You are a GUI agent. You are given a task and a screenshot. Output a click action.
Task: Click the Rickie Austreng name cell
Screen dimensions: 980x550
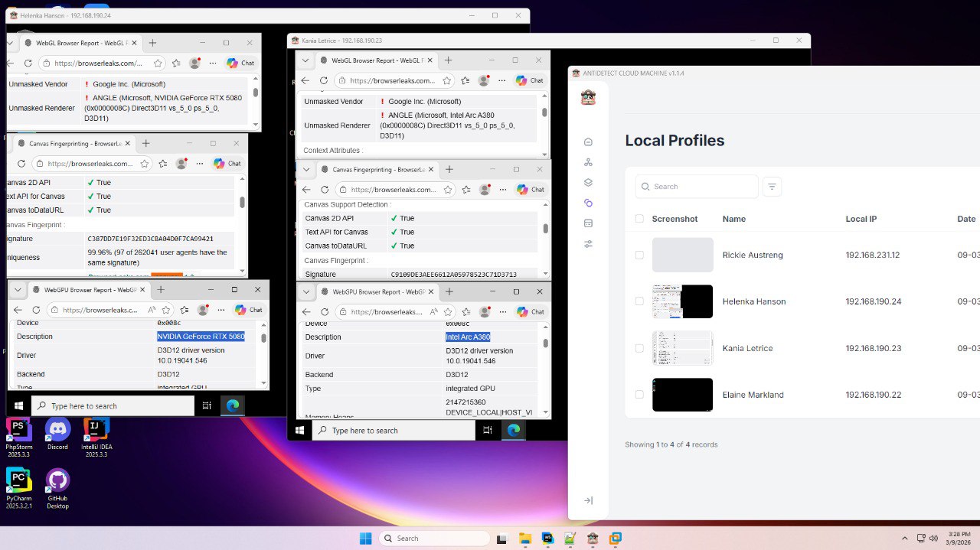click(x=753, y=255)
